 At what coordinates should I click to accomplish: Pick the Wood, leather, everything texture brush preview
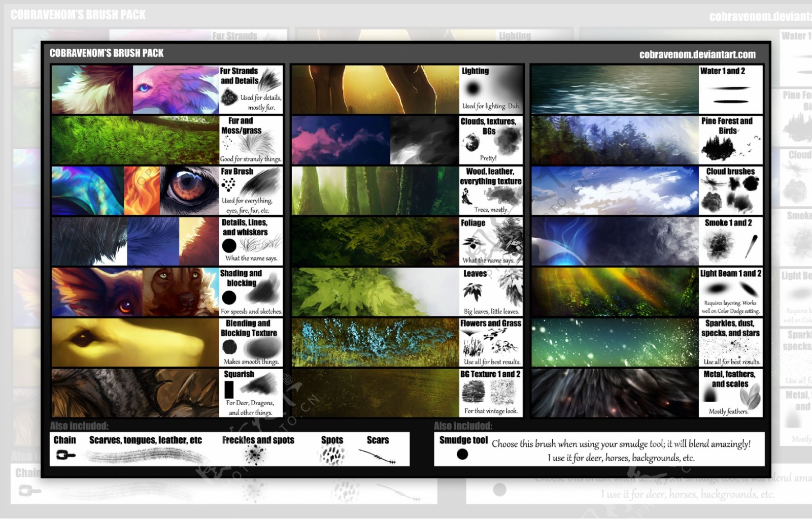point(502,196)
